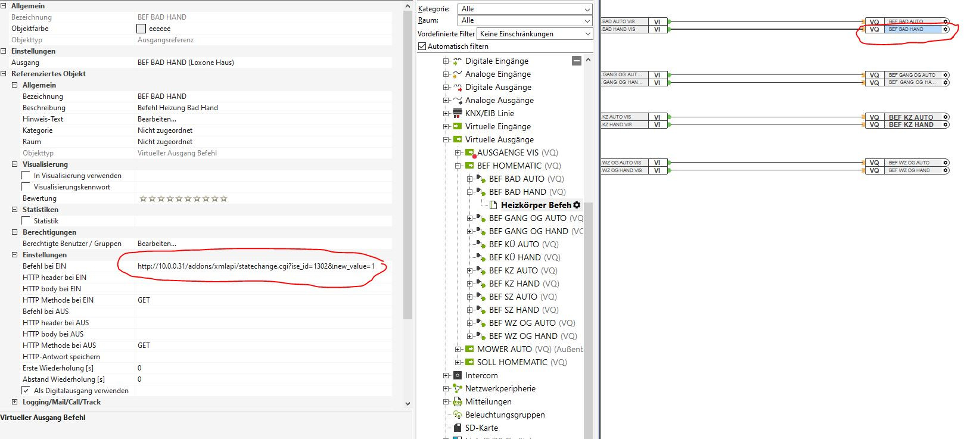The width and height of the screenshot is (980, 439).
Task: Click Bearbeiten for Berechtigte Benutzer
Action: (x=157, y=244)
